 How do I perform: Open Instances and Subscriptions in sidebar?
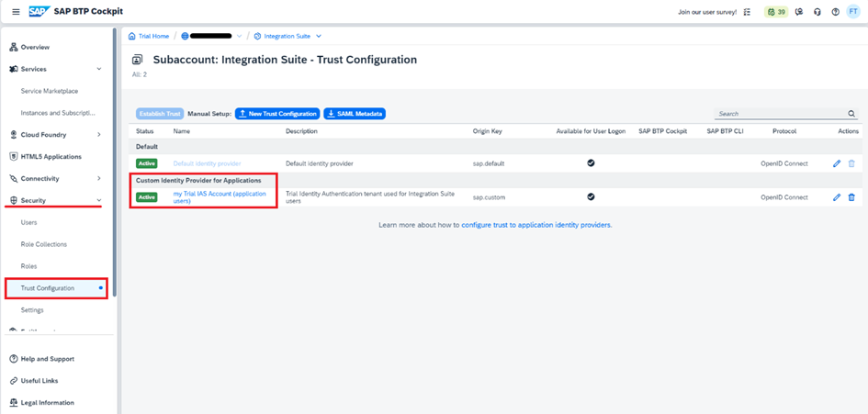[x=58, y=113]
